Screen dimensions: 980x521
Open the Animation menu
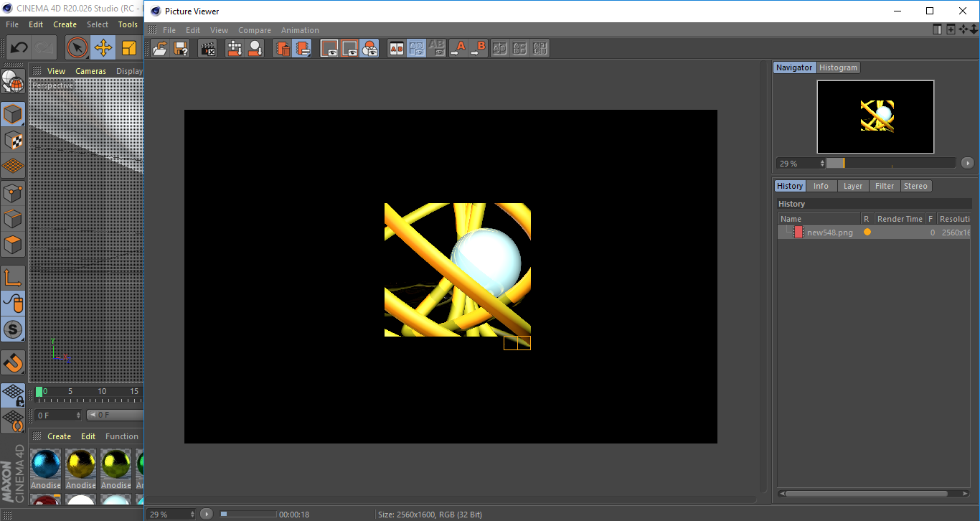click(300, 30)
